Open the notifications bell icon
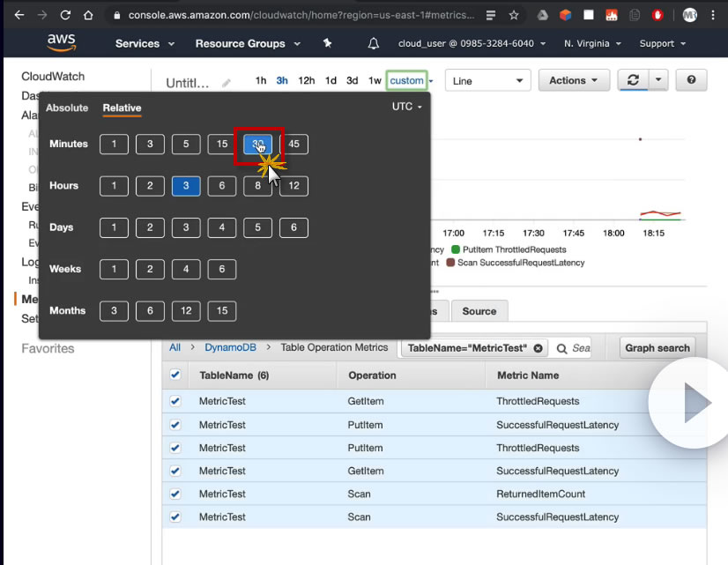 point(374,44)
